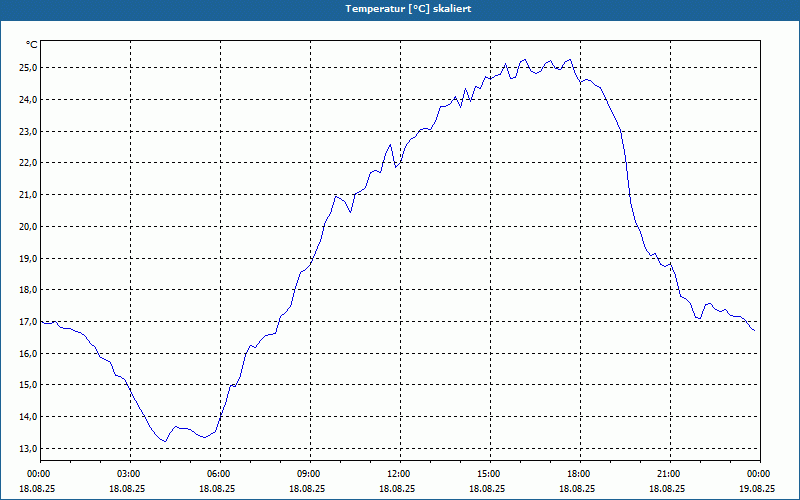Viewport: 800px width, 500px height.
Task: Click the 17,0 temperature axis label
Action: pos(29,322)
